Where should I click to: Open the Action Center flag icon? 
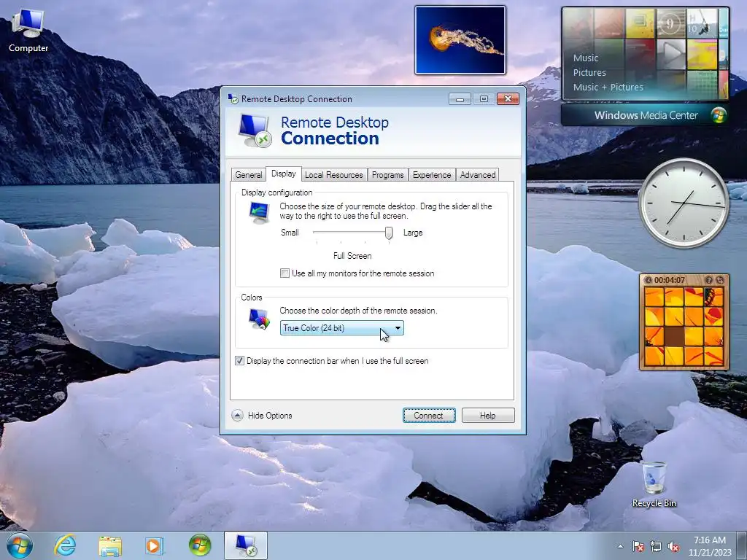pos(638,546)
